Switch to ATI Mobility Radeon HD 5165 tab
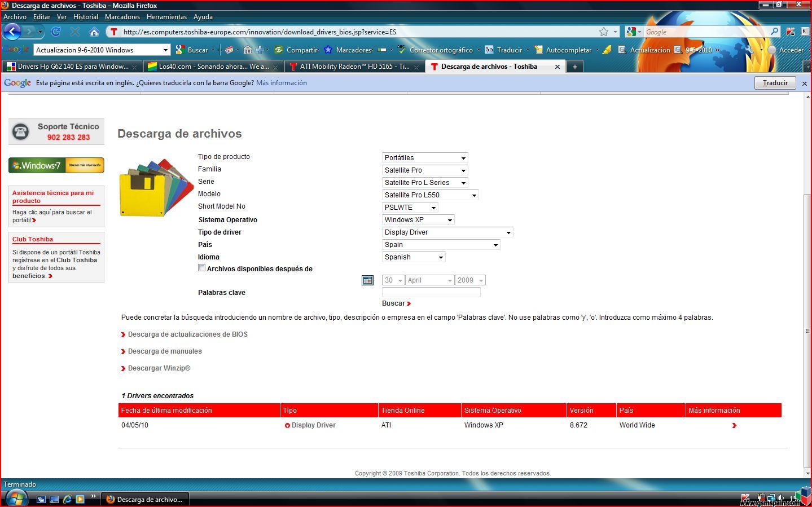Image resolution: width=812 pixels, height=507 pixels. pyautogui.click(x=354, y=67)
